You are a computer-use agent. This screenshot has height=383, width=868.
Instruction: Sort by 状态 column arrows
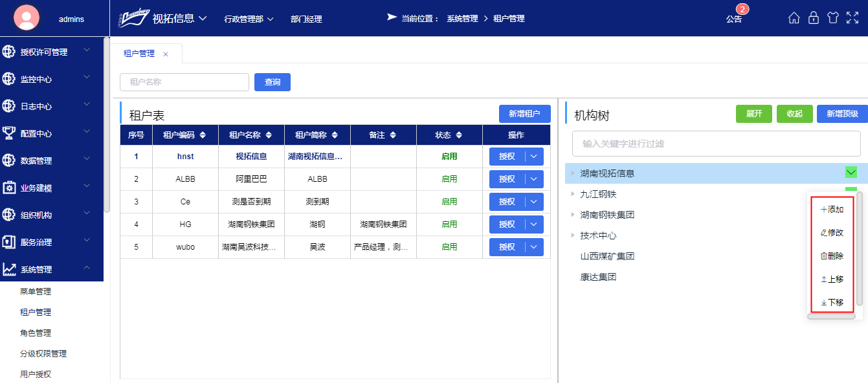[459, 135]
